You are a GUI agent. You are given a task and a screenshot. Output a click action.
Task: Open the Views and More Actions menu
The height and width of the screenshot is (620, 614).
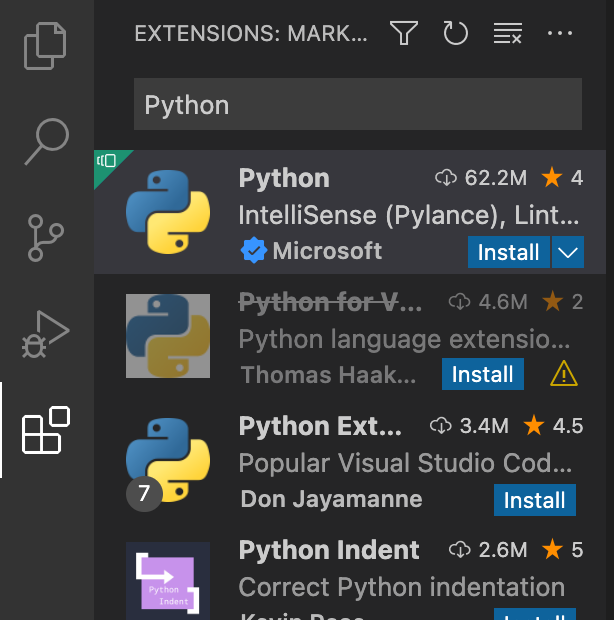560,34
